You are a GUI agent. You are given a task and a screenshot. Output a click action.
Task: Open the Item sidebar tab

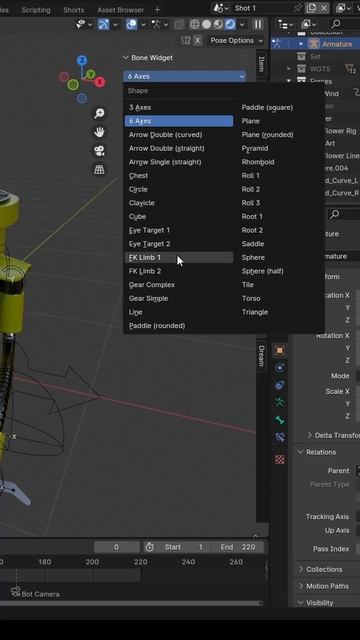[x=262, y=64]
